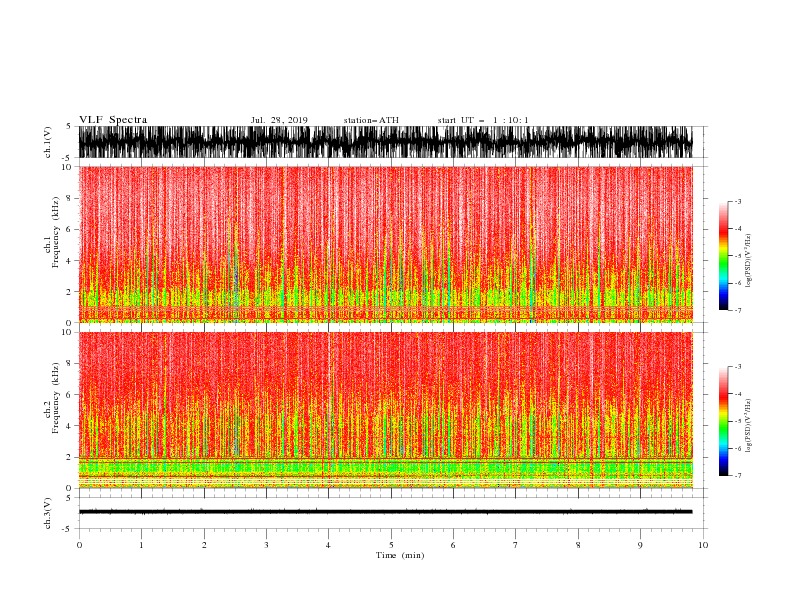792x612 pixels.
Task: Click time axis tick label "4"
Action: pyautogui.click(x=328, y=545)
